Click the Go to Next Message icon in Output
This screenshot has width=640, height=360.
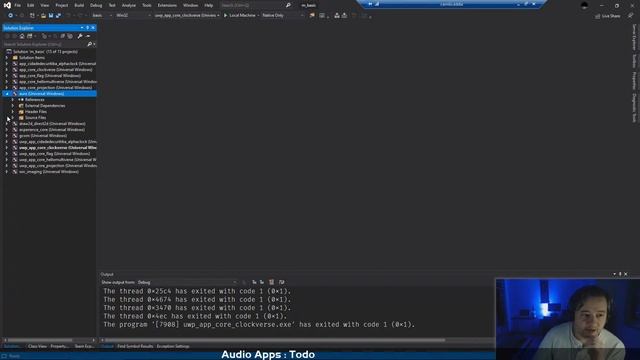(262, 282)
